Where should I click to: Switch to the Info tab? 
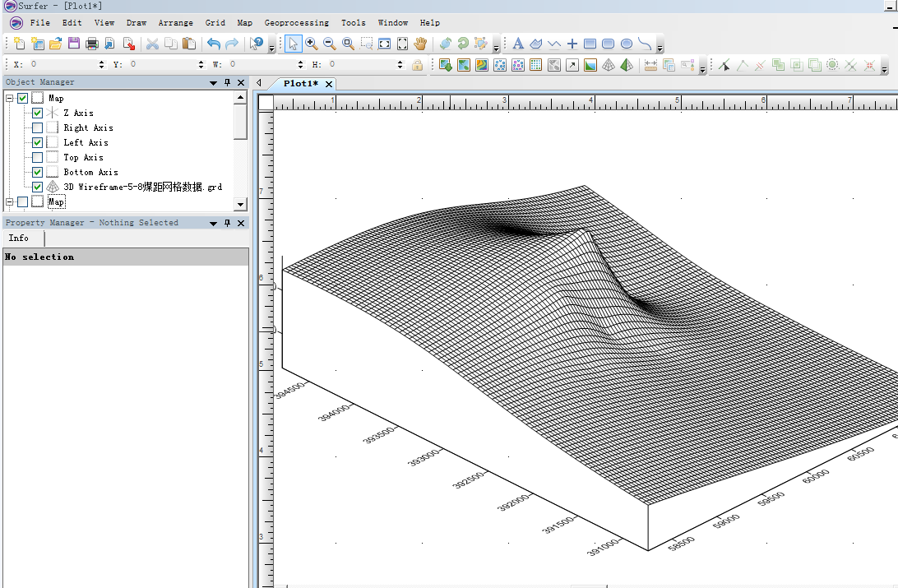pos(19,238)
